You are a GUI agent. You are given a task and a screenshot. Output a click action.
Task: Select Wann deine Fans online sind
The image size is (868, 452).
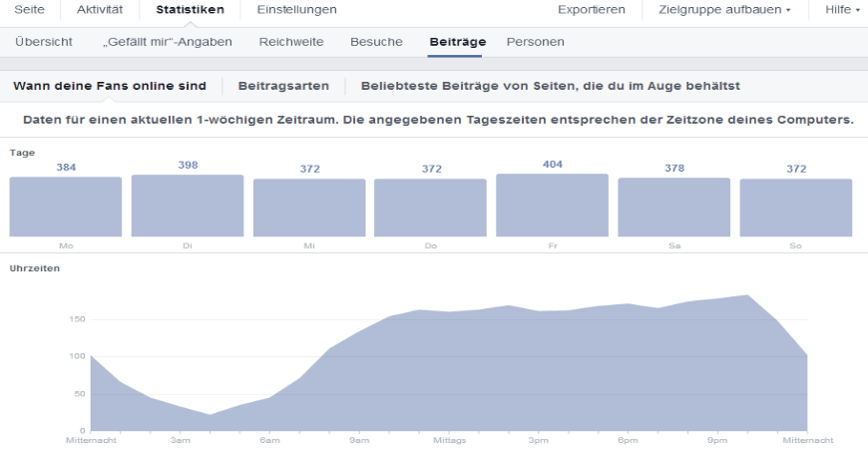coord(110,87)
